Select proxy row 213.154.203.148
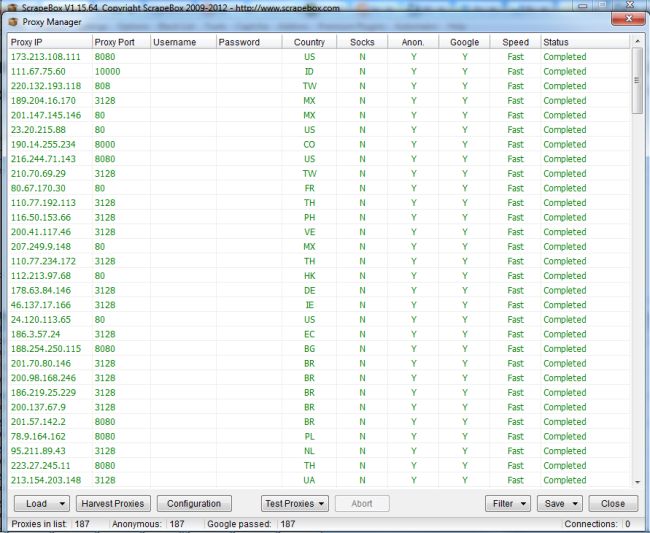This screenshot has height=533, width=650. coord(319,480)
